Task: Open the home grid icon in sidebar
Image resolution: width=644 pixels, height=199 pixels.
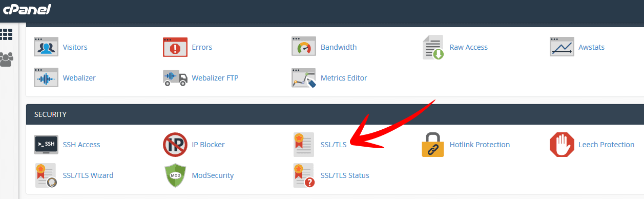Action: pyautogui.click(x=6, y=34)
